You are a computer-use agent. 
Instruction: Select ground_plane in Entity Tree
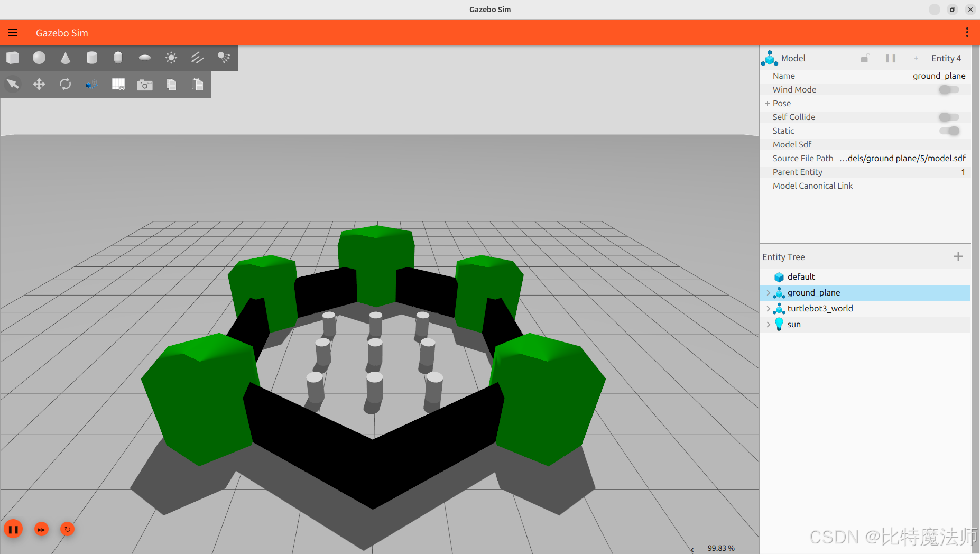865,292
